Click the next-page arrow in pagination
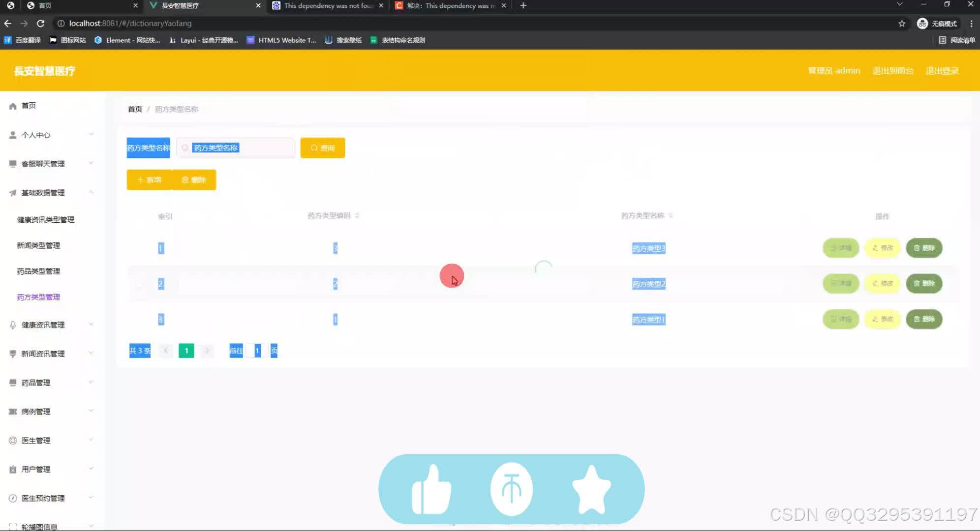Viewport: 980px width, 531px height. click(x=207, y=351)
